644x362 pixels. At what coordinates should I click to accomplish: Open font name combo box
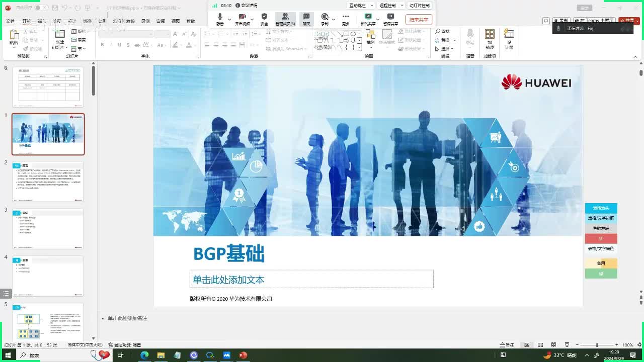click(126, 34)
